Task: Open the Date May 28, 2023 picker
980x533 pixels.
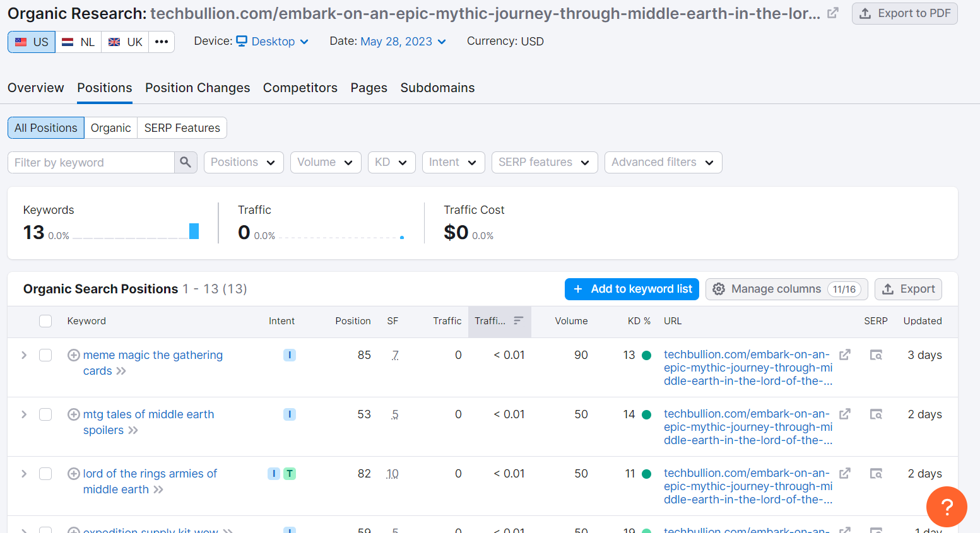Action: [x=403, y=42]
